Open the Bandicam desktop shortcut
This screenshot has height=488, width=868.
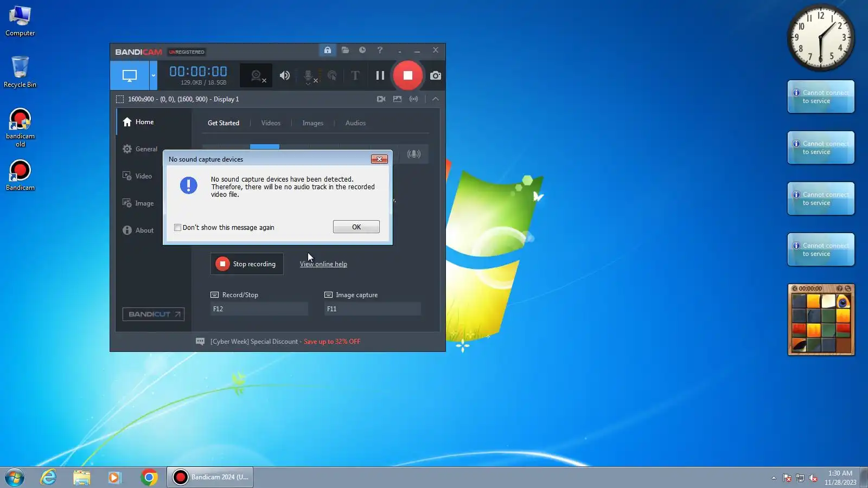coord(20,175)
